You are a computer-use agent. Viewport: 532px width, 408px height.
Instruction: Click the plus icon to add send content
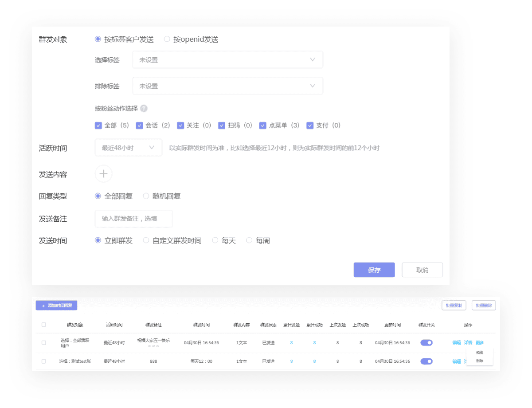click(103, 174)
